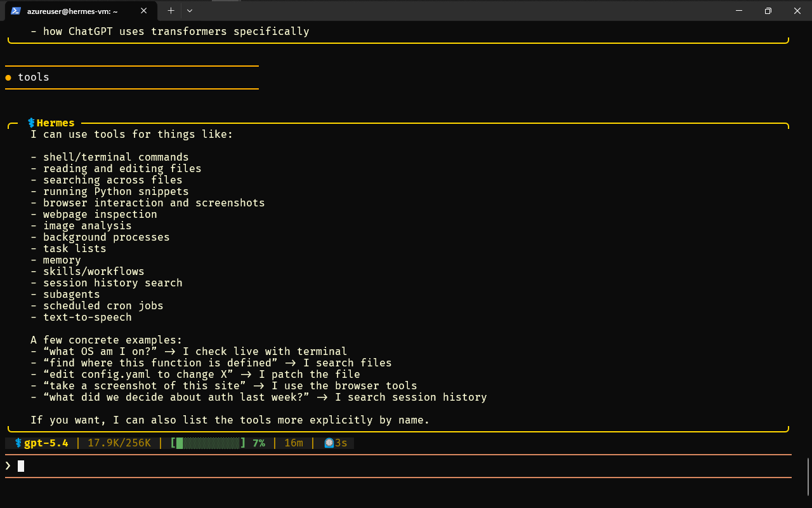Image resolution: width=812 pixels, height=508 pixels.
Task: Close the terminal window
Action: [797, 11]
